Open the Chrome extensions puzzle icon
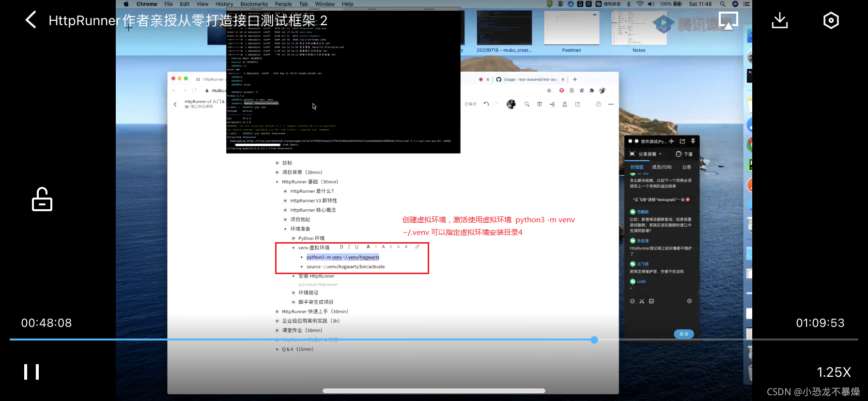 click(x=592, y=91)
